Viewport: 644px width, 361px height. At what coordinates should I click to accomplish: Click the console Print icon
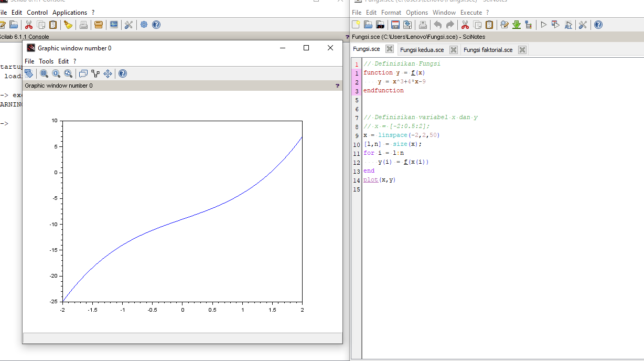click(83, 25)
